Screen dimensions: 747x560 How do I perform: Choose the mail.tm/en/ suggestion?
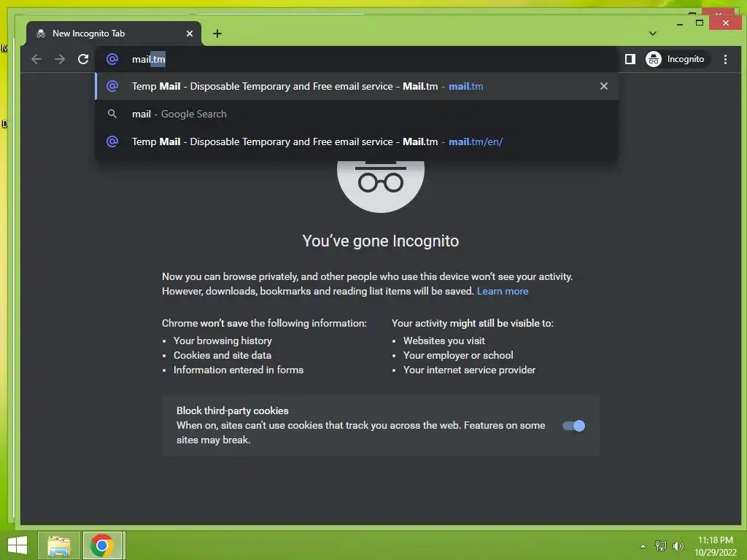coord(356,141)
